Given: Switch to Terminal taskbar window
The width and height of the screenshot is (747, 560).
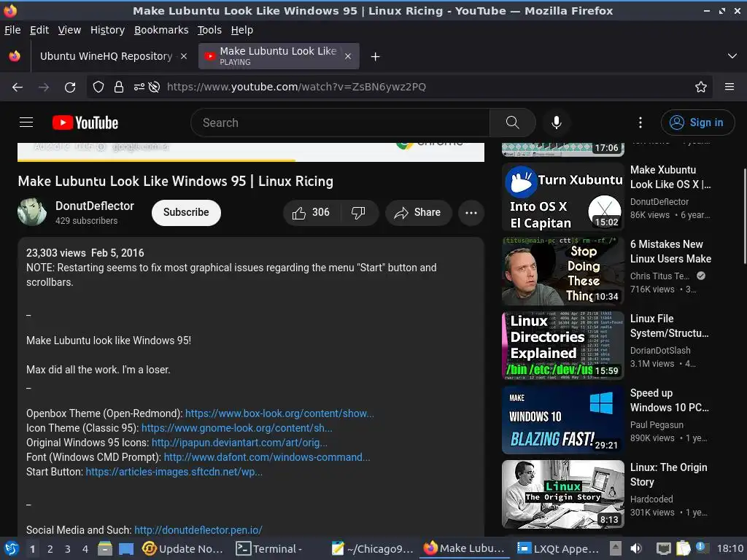Looking at the screenshot, I should [x=270, y=548].
